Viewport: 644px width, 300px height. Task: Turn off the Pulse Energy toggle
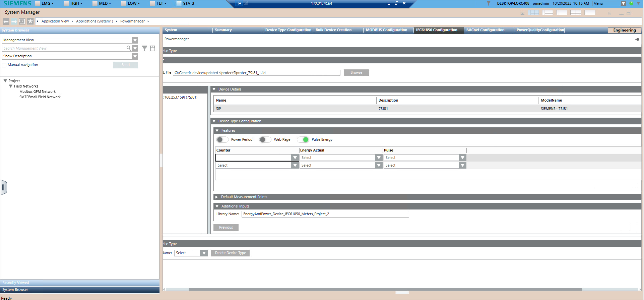point(303,140)
